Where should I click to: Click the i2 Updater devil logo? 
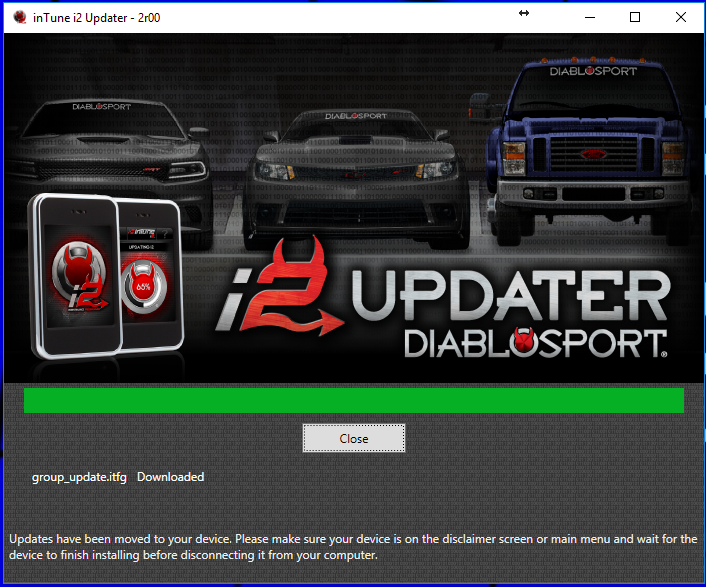[281, 288]
